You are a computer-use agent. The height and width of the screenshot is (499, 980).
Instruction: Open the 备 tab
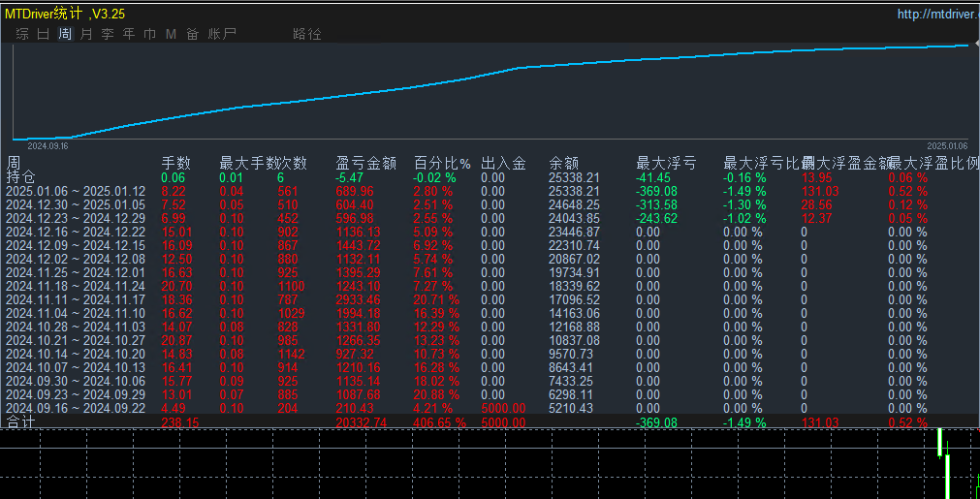click(192, 34)
